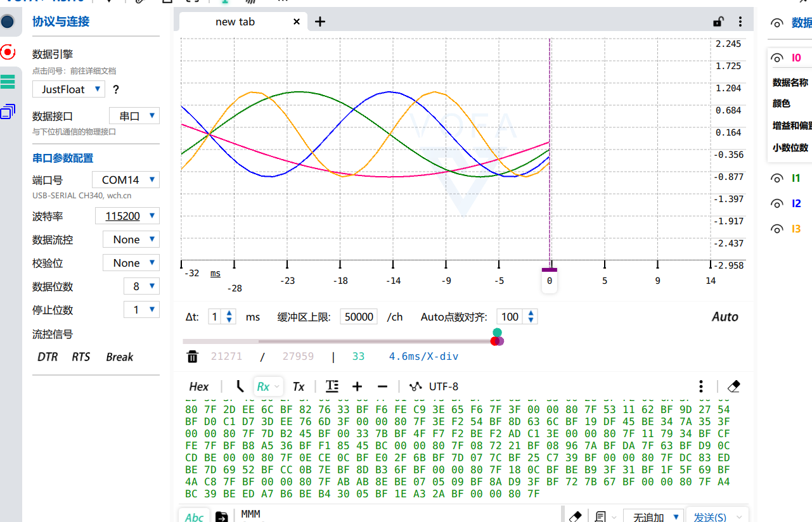Open the JustFloat data engine dropdown
812x522 pixels.
point(68,89)
